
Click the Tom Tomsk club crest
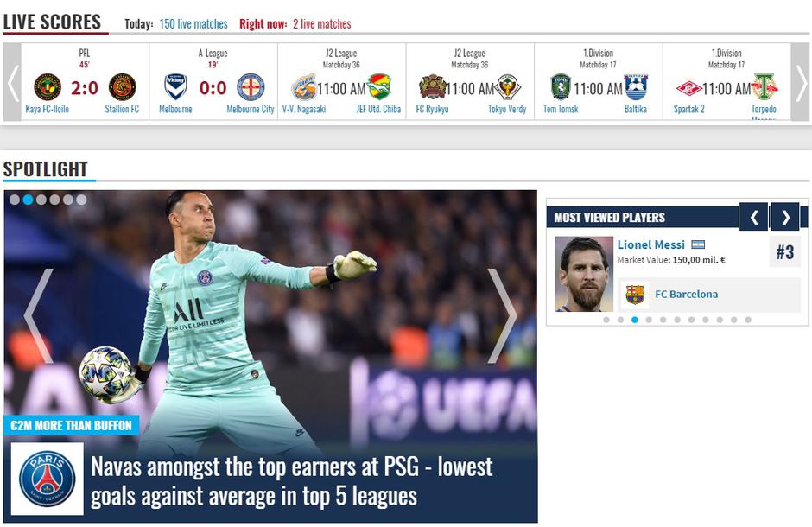[x=561, y=87]
